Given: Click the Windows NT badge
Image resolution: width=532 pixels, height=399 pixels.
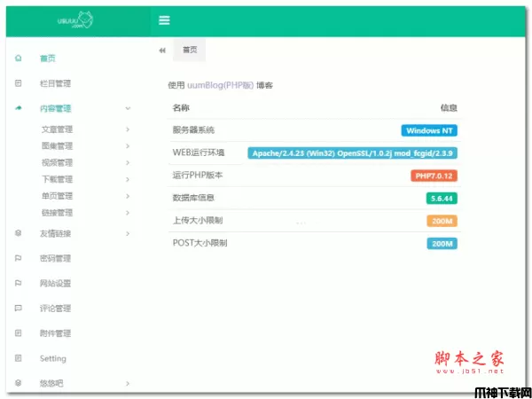Looking at the screenshot, I should pyautogui.click(x=429, y=130).
